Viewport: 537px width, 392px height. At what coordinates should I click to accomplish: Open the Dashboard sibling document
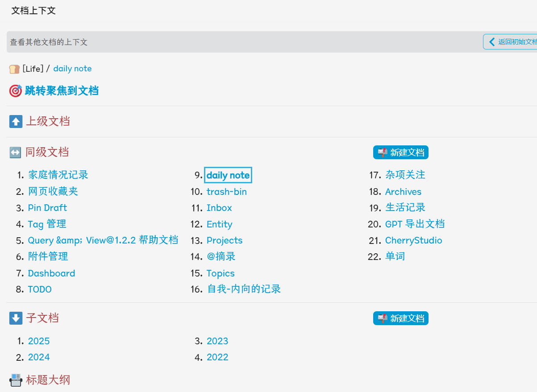click(x=51, y=273)
